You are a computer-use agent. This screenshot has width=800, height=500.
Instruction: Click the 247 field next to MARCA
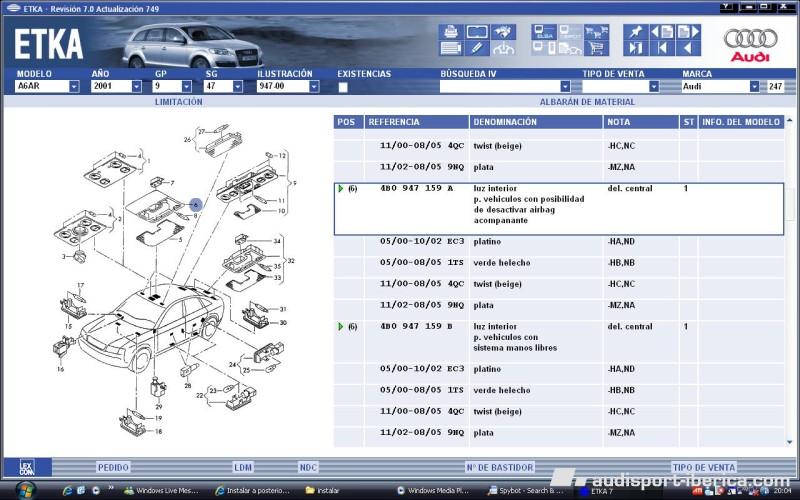pos(776,87)
